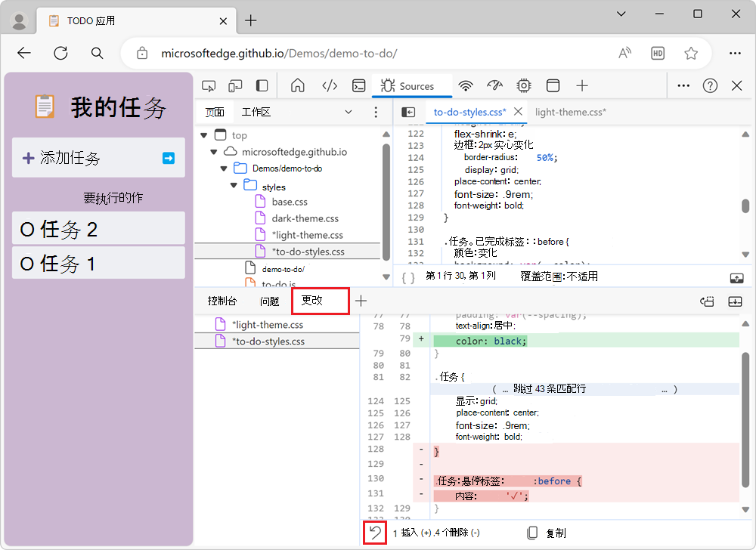Collapse the styles folder
This screenshot has height=550, width=756.
coord(234,185)
